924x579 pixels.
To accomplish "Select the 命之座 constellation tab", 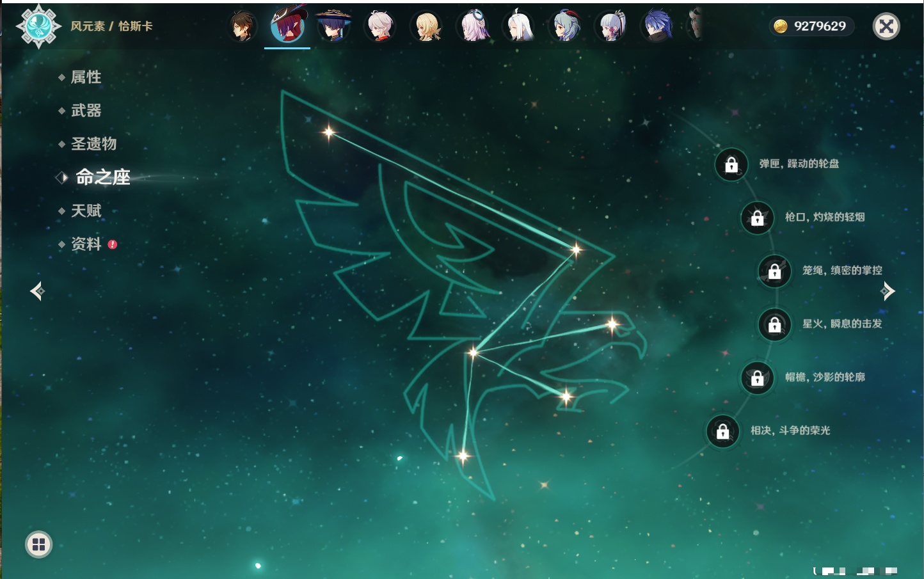I will tap(103, 177).
